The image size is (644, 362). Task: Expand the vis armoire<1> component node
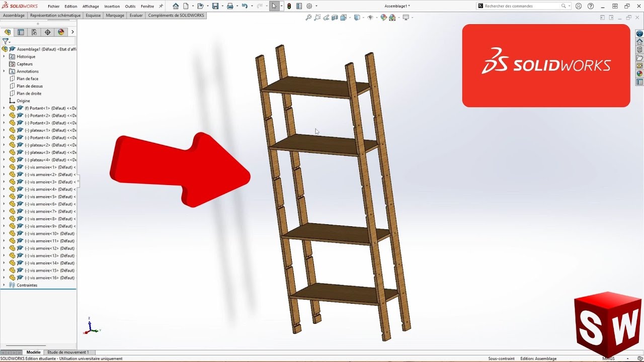point(4,167)
